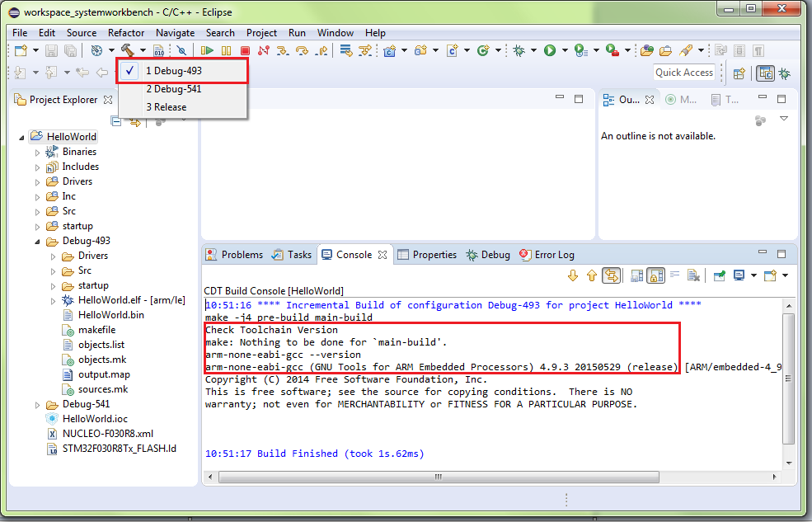Expand the HelloWorld.elf node

point(53,301)
